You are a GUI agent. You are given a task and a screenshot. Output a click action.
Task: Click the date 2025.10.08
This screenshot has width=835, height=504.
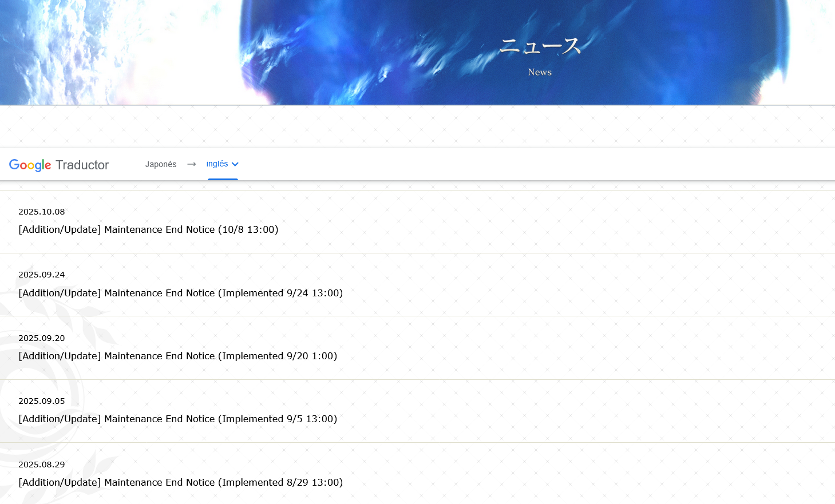click(x=42, y=212)
